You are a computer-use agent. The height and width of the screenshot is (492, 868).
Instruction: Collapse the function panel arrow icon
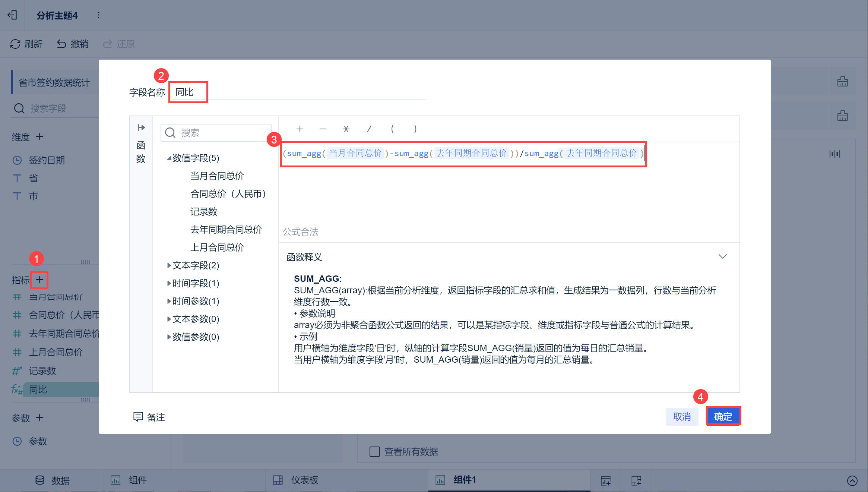click(x=141, y=128)
